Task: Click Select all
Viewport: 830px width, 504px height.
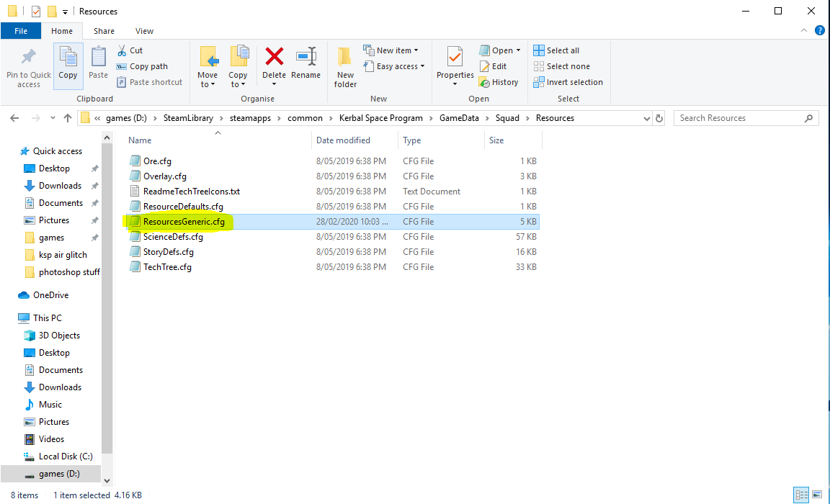Action: coord(555,50)
